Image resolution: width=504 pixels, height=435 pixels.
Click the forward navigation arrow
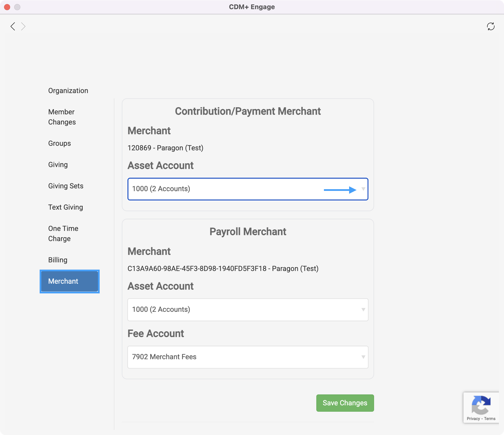click(24, 26)
